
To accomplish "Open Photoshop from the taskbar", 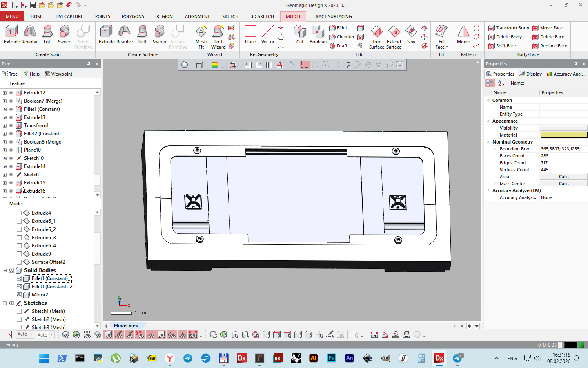I will (x=332, y=358).
